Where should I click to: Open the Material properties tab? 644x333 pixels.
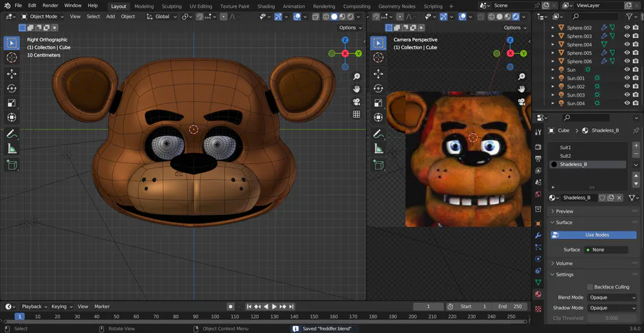(x=538, y=294)
